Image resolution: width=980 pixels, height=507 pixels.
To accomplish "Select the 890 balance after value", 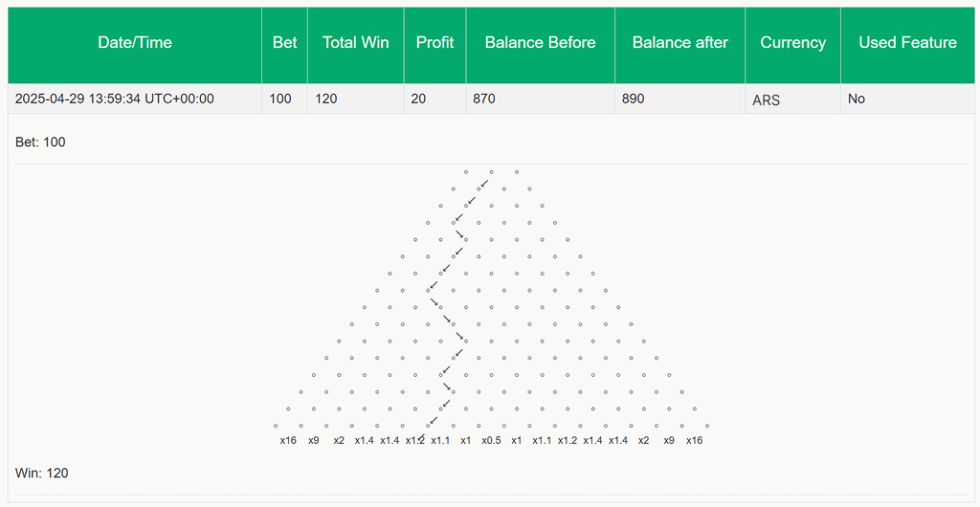I will point(634,99).
